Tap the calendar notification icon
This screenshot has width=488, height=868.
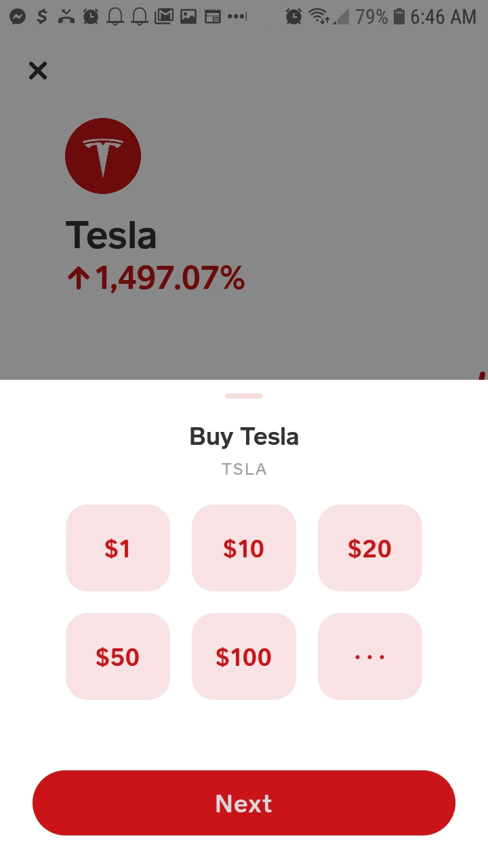coord(213,16)
